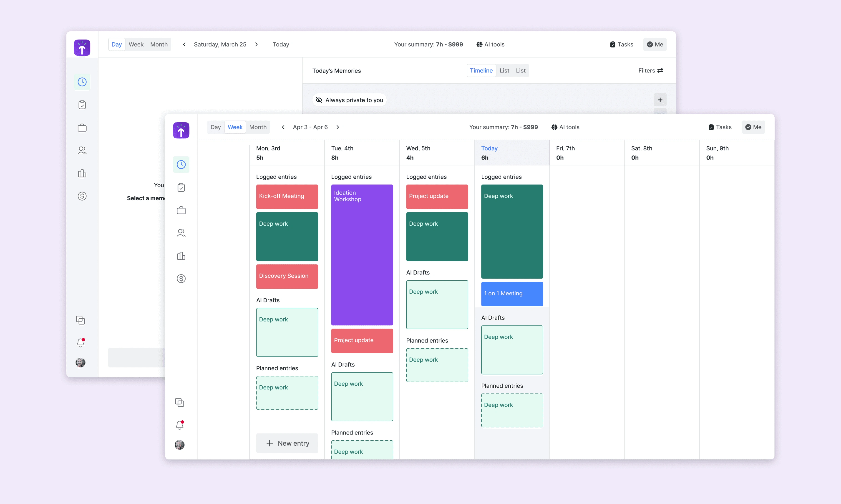This screenshot has width=841, height=504.
Task: Switch to Day view in front window
Action: (x=215, y=127)
